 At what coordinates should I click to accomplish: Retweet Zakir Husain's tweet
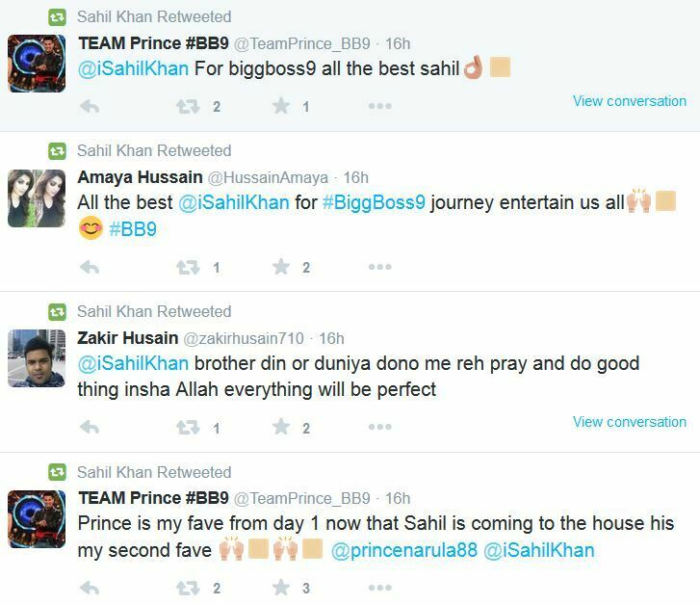tap(188, 427)
